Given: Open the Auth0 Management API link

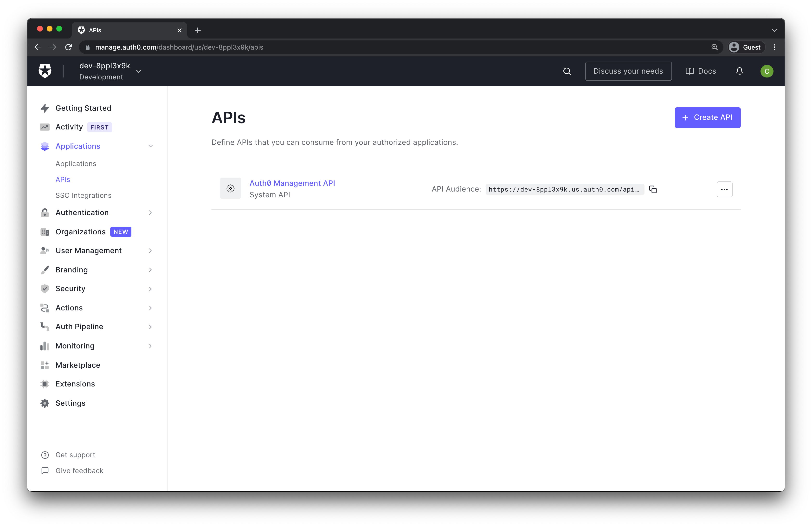Looking at the screenshot, I should [x=292, y=183].
